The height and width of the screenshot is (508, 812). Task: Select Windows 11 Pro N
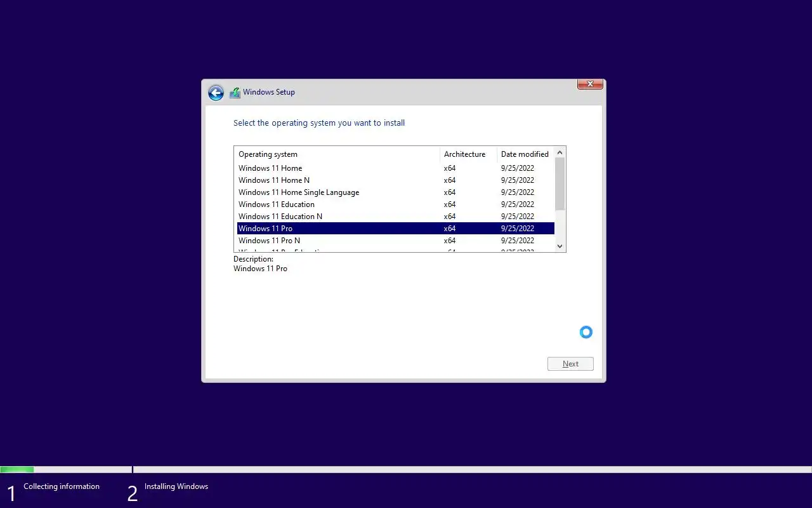click(395, 241)
